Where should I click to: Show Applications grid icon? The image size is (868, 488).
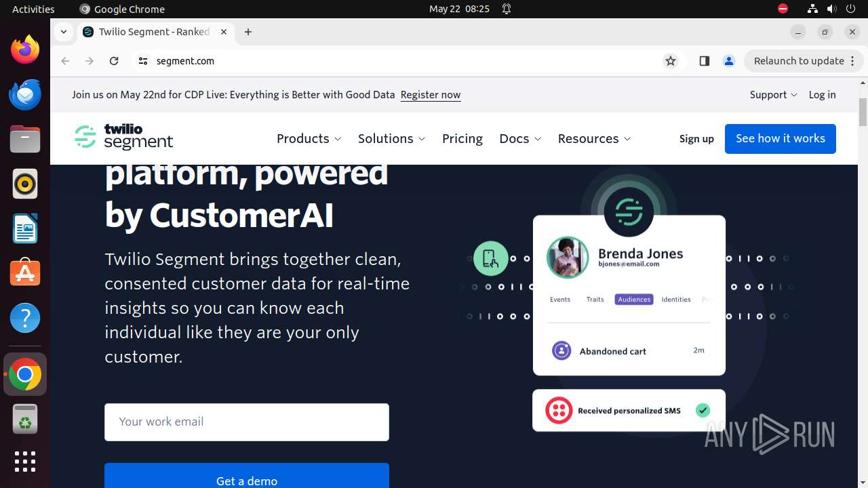[25, 462]
